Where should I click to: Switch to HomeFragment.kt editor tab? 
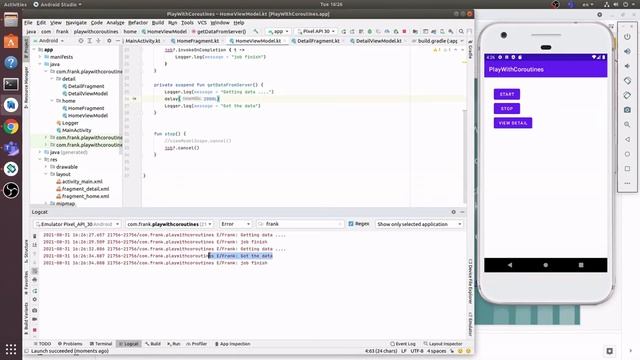[198, 41]
